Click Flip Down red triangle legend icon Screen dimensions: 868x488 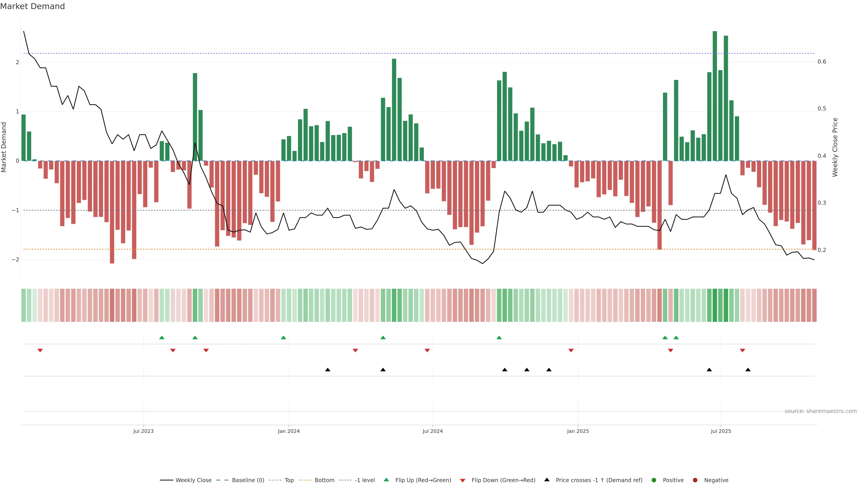(x=463, y=480)
